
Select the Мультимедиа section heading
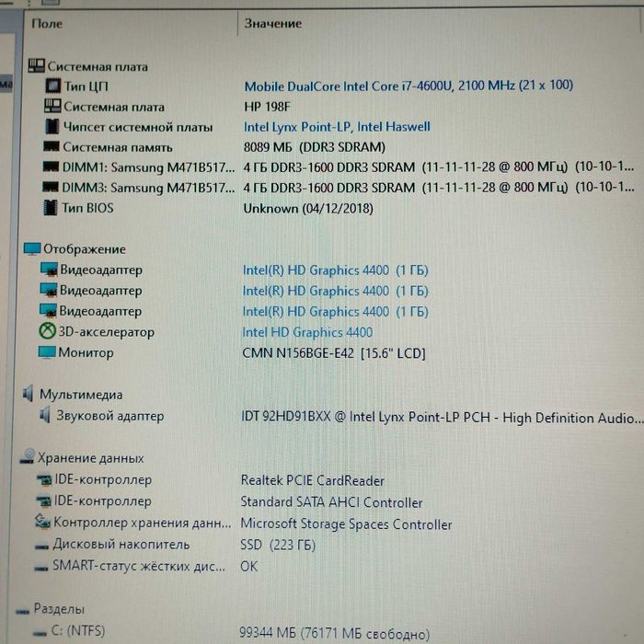pos(81,395)
